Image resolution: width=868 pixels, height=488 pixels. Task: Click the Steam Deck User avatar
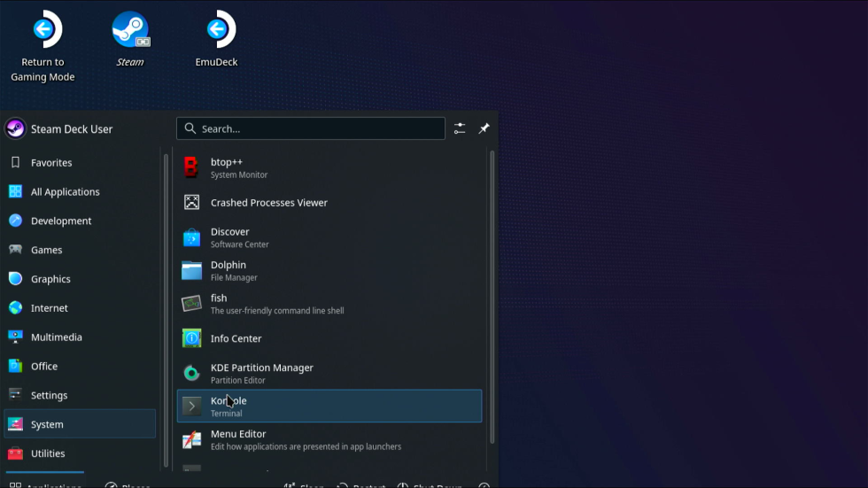pos(16,129)
